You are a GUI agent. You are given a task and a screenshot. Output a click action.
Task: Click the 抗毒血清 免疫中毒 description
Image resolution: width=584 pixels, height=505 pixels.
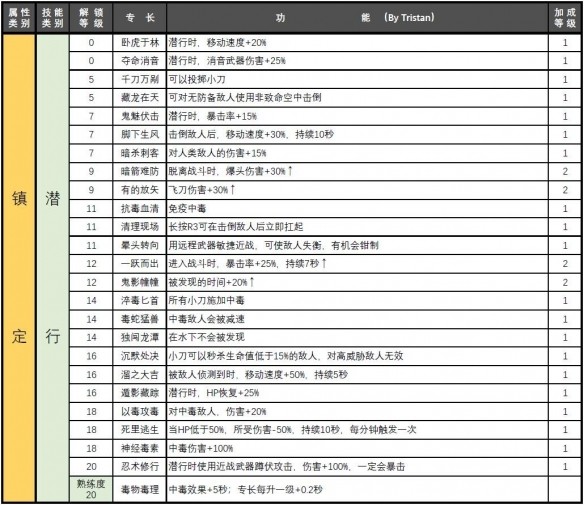pyautogui.click(x=187, y=208)
